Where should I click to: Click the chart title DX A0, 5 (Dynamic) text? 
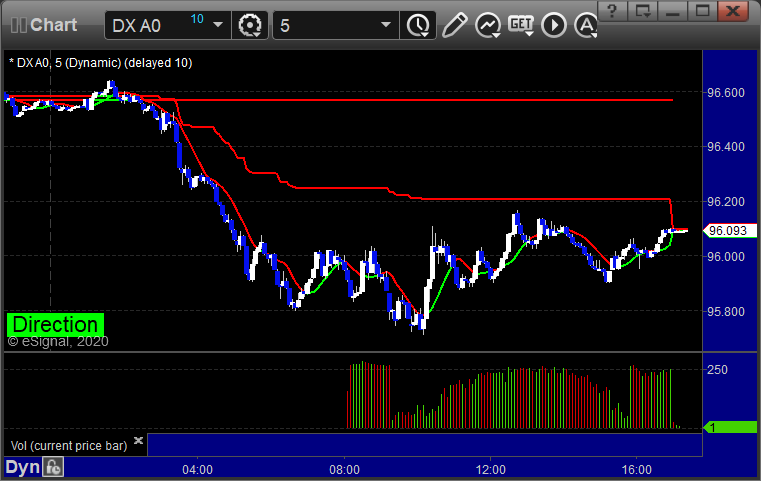coord(100,63)
